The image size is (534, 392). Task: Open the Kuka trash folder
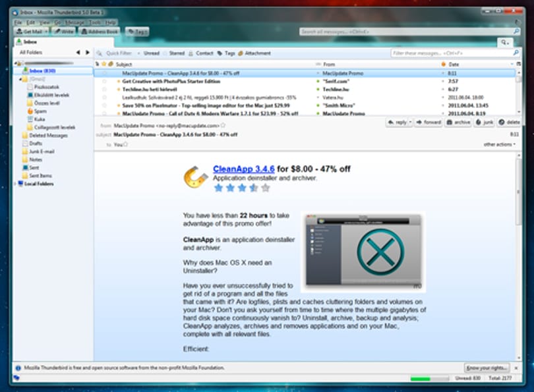coord(39,119)
